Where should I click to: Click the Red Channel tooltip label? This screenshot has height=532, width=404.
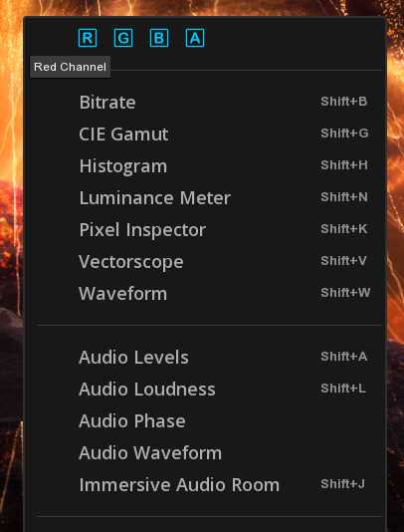71,67
